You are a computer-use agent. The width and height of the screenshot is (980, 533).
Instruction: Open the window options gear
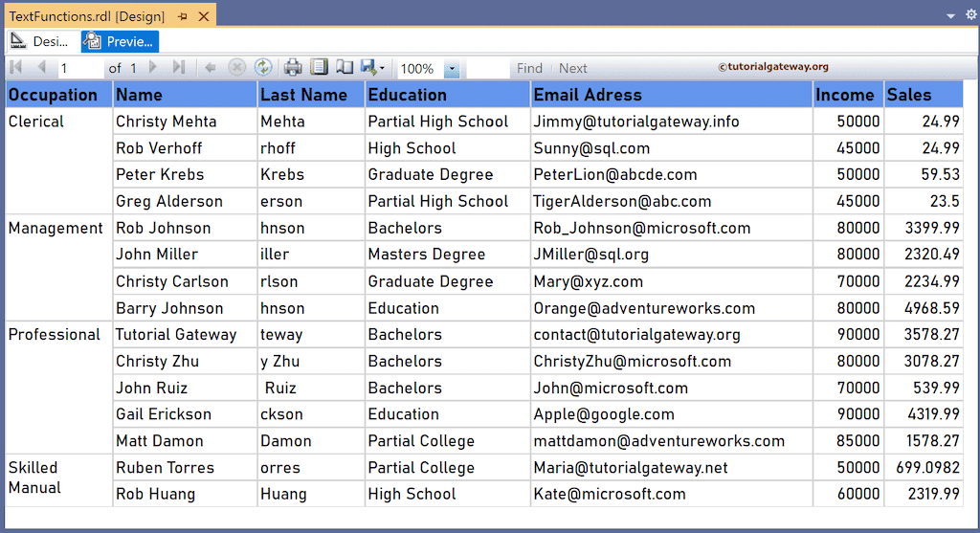(970, 14)
